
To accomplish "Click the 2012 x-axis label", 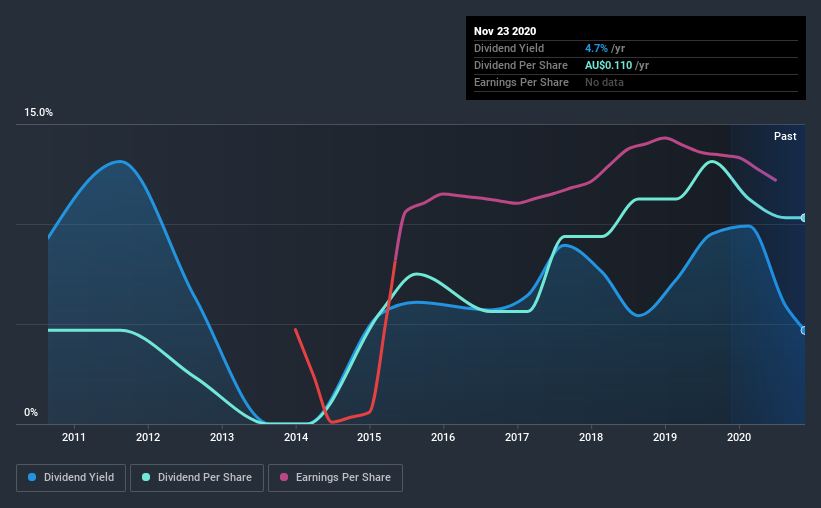I will 148,437.
